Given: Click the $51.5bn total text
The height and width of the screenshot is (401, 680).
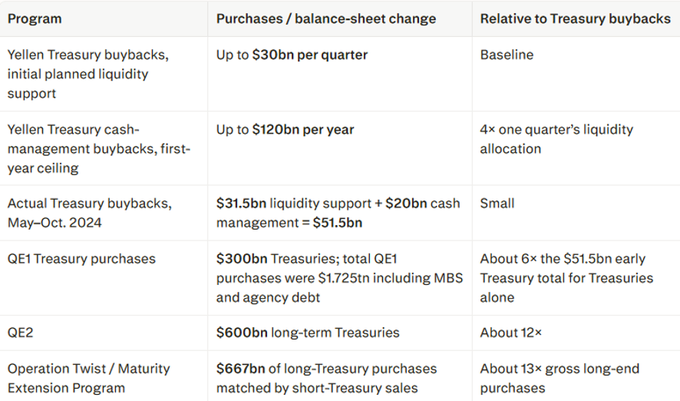Looking at the screenshot, I should (337, 223).
